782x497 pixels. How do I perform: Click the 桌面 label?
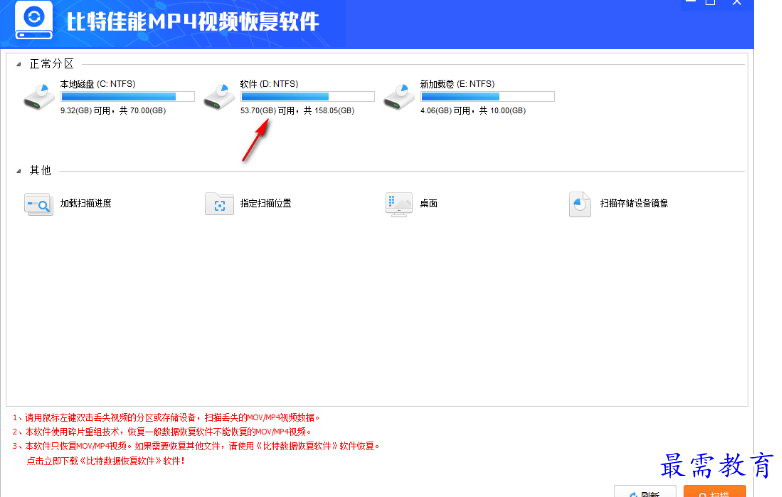coord(428,203)
